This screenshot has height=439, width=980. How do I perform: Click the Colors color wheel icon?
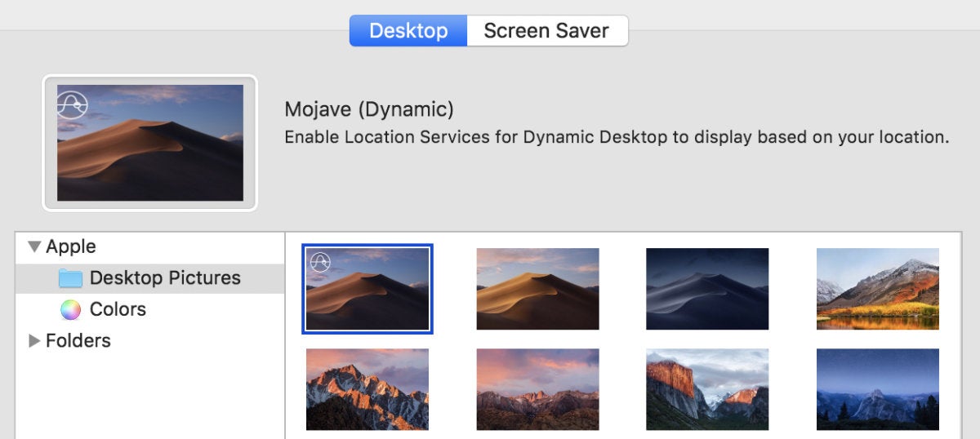[71, 310]
